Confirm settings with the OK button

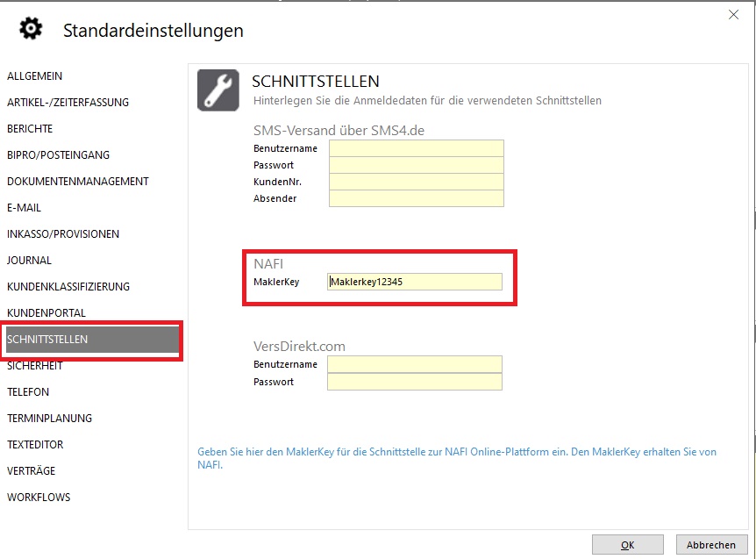[627, 545]
